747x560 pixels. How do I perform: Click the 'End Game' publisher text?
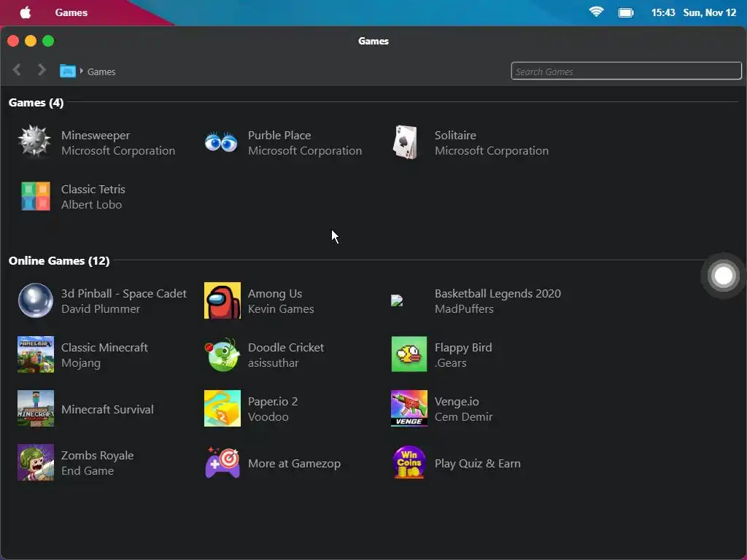(x=88, y=471)
